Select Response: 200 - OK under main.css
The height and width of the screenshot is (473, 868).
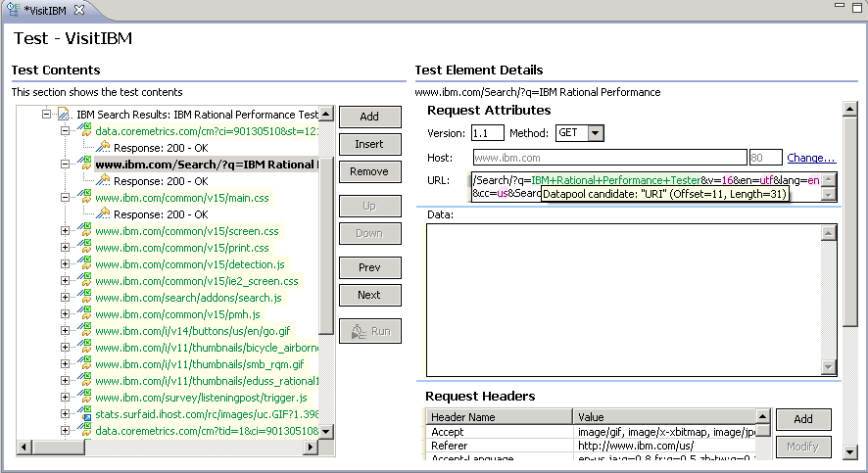pyautogui.click(x=161, y=214)
